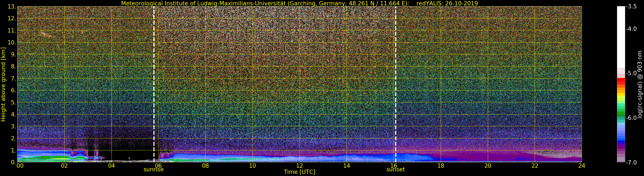The image size is (644, 176).
Task: Click the height axis tick label 4.
Action: [x=13, y=114]
